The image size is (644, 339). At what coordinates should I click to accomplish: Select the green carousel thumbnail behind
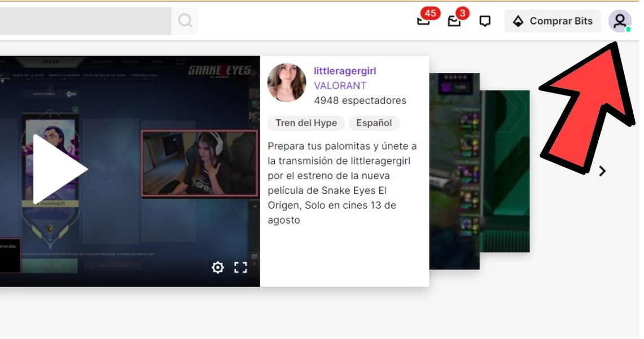[x=505, y=171]
